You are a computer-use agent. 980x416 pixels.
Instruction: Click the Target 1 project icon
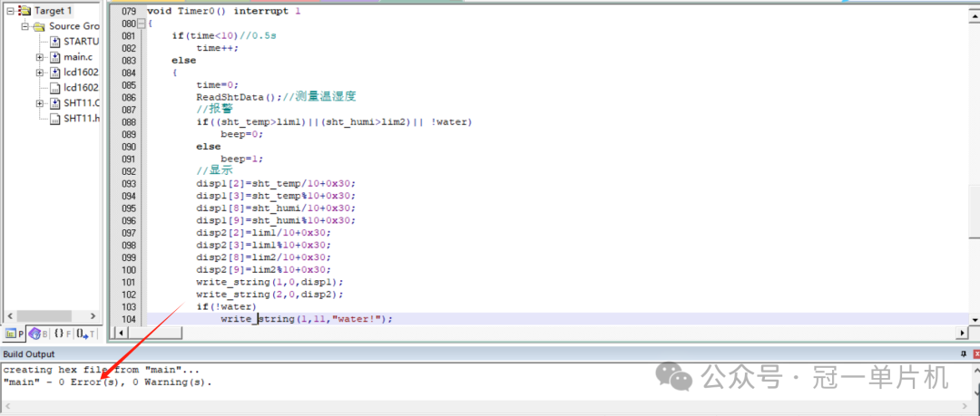tap(24, 11)
